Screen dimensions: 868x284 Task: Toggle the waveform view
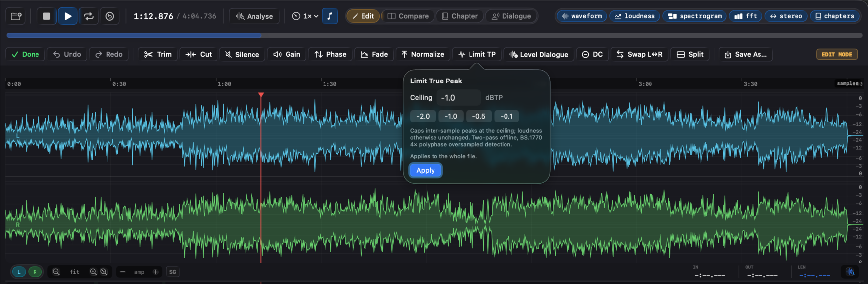click(x=582, y=16)
